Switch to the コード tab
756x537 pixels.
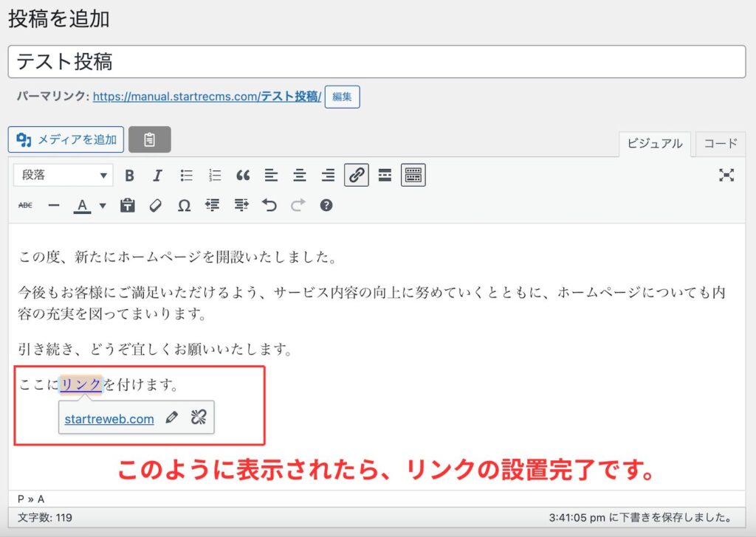(720, 144)
